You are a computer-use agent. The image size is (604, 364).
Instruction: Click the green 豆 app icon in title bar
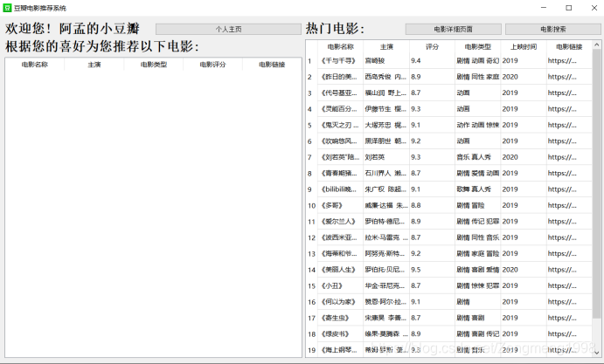pyautogui.click(x=7, y=8)
